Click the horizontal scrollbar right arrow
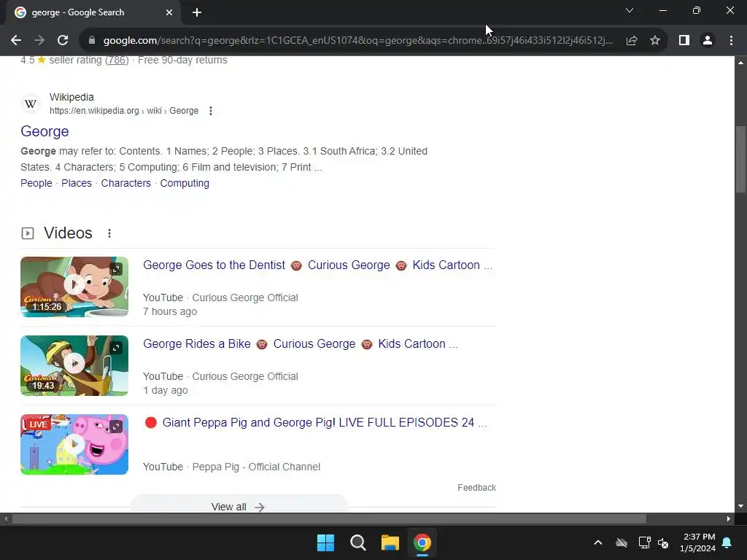 tap(729, 518)
